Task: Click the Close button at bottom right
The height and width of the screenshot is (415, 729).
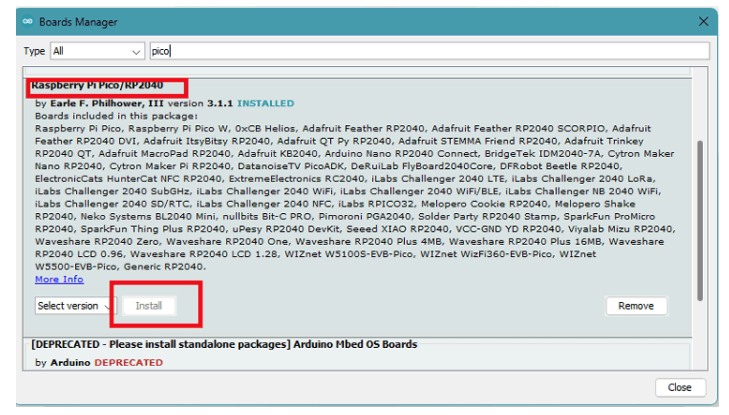Action: pos(679,387)
